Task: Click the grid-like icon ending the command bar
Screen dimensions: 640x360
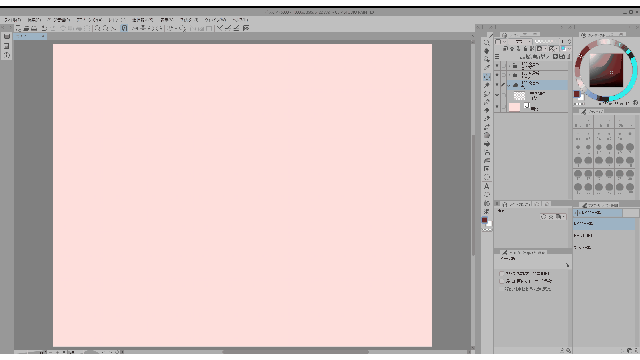Action: 246,28
